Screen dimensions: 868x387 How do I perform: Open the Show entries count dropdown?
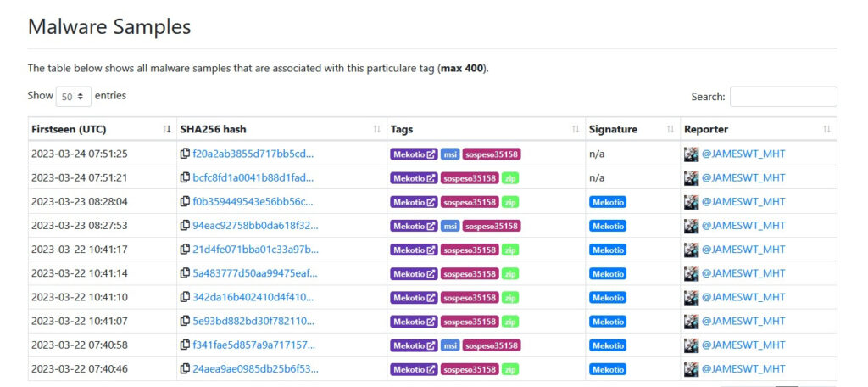tap(74, 97)
